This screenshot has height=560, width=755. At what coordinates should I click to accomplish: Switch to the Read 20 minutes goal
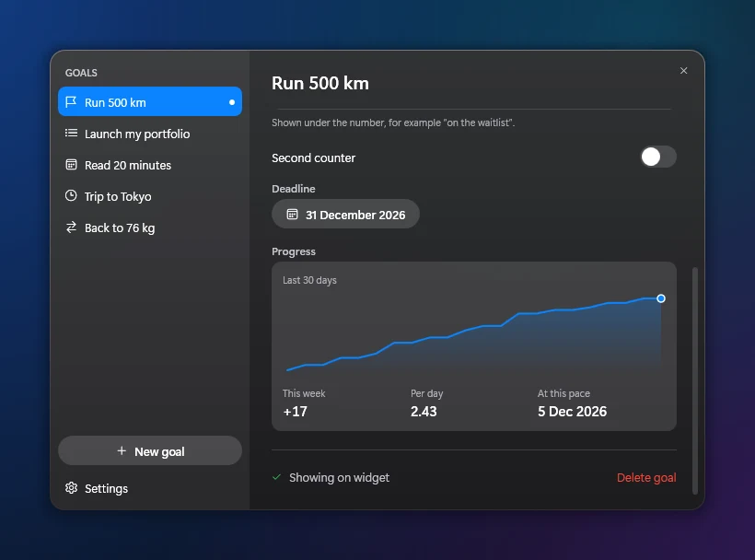click(x=150, y=165)
